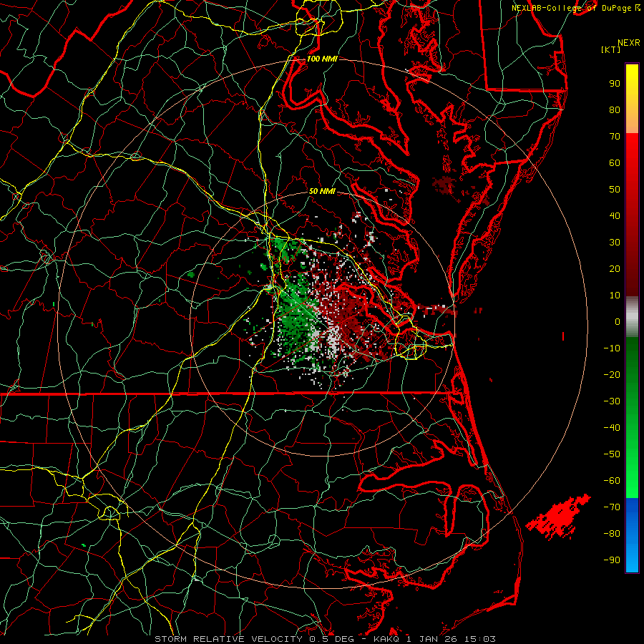Click the 50 NMI range ring label
This screenshot has height=644, width=644.
(x=322, y=191)
